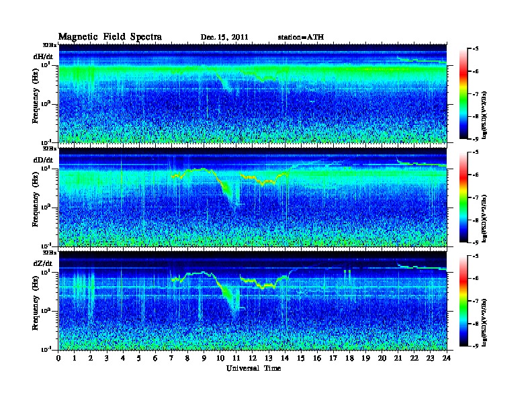Click hour "19" on the Universal Time axis

tap(365, 359)
